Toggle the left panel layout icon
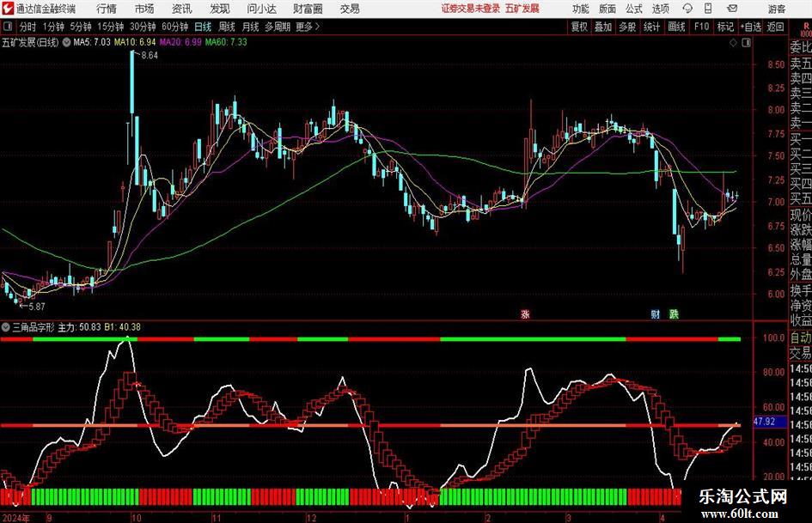This screenshot has width=812, height=523. coord(8,27)
